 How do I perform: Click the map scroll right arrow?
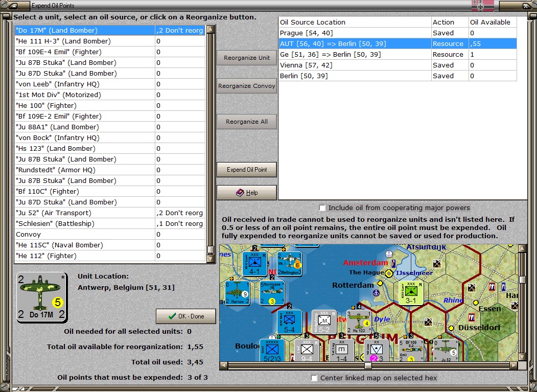click(513, 365)
